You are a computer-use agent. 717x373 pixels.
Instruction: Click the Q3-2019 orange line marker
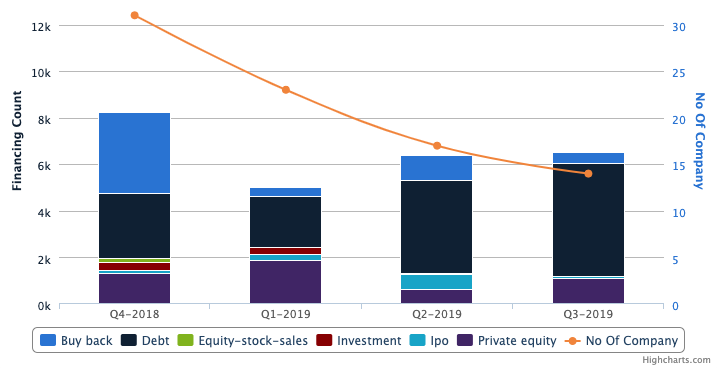(x=588, y=174)
